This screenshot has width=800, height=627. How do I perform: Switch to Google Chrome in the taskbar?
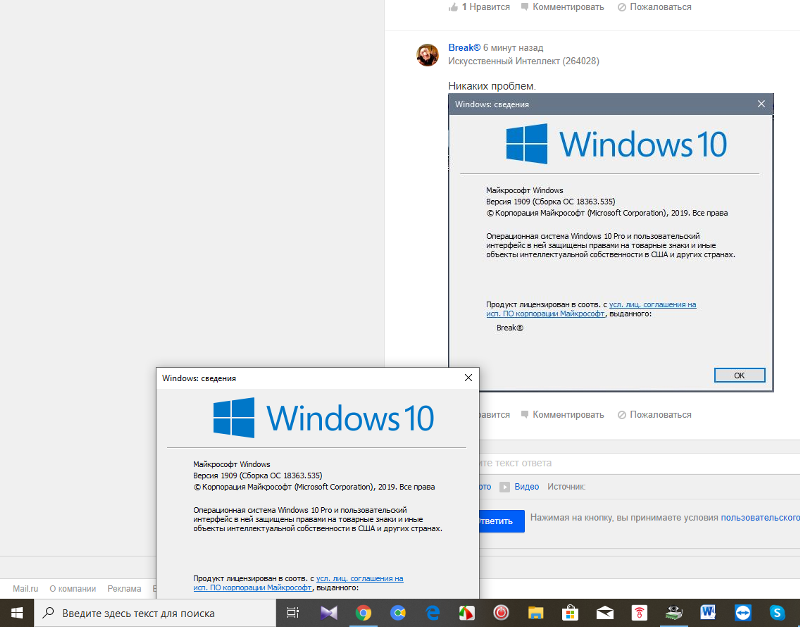point(363,613)
